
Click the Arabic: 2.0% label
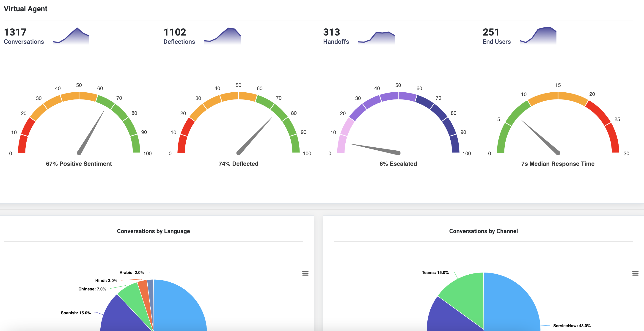pos(132,273)
